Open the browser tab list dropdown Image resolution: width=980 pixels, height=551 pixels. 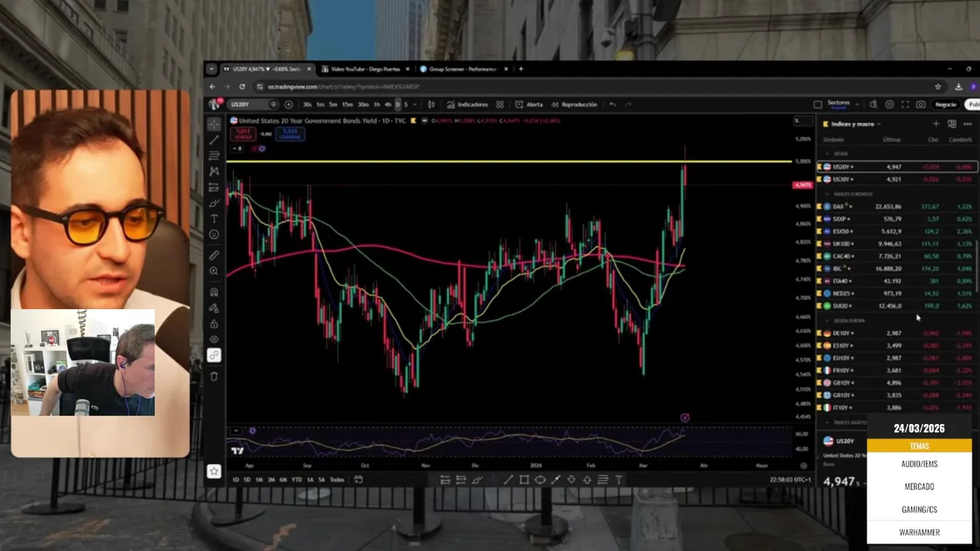click(211, 69)
